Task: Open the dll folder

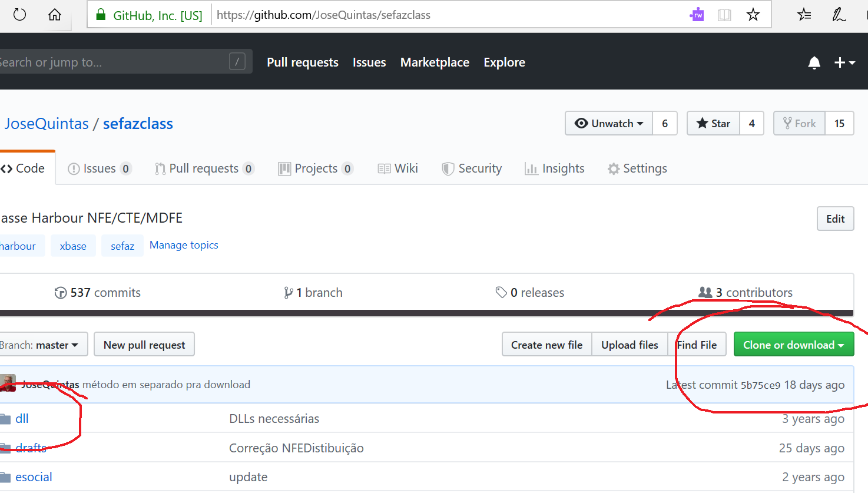Action: coord(22,419)
